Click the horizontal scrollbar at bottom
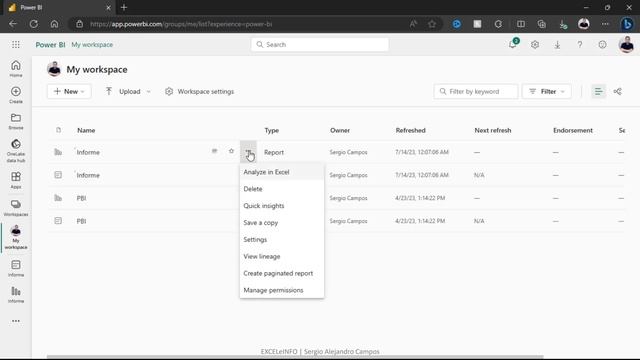The image size is (640, 360). [x=295, y=357]
